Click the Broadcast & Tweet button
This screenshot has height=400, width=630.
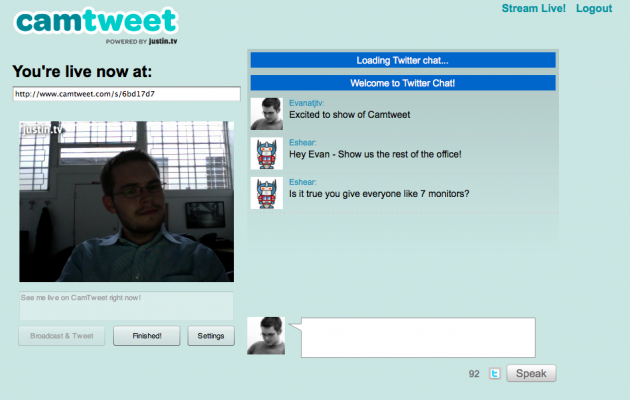(x=61, y=336)
